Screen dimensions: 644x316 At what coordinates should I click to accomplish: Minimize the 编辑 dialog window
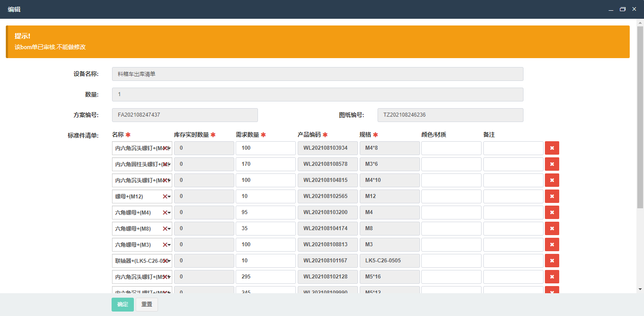coord(611,9)
